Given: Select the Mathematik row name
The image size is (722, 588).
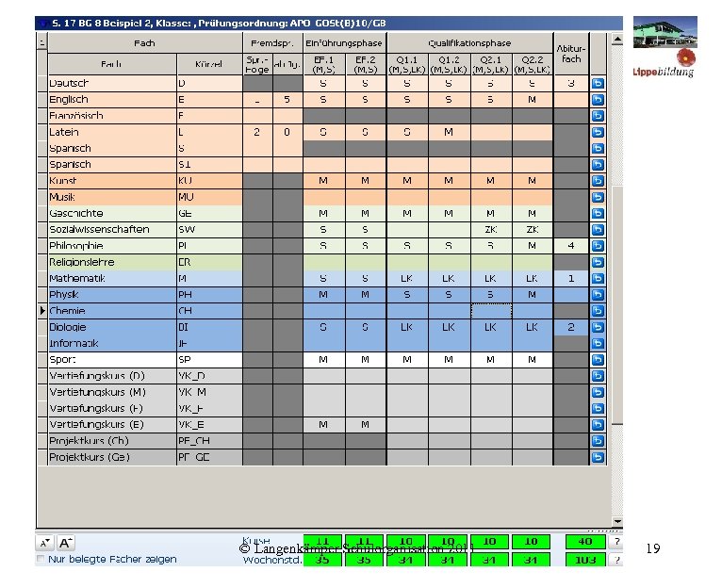Looking at the screenshot, I should 112,278.
